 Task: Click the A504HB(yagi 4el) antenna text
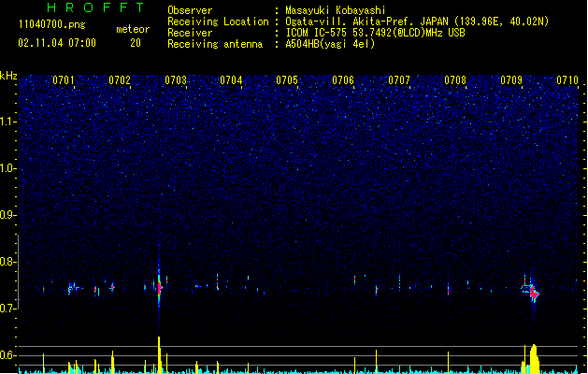330,44
